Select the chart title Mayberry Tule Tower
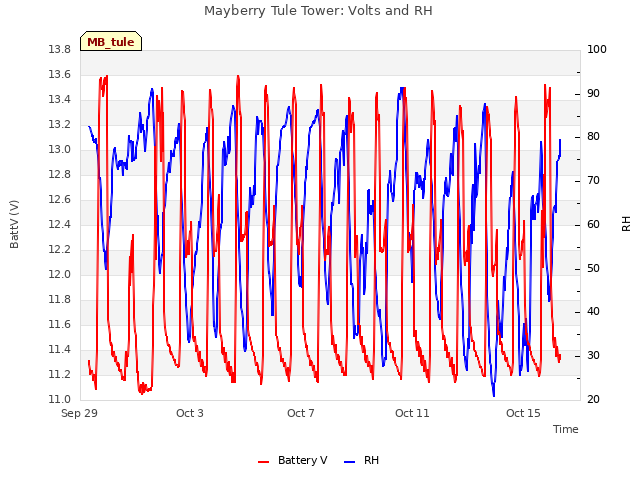Screen dimensions: 640x480 [318, 10]
